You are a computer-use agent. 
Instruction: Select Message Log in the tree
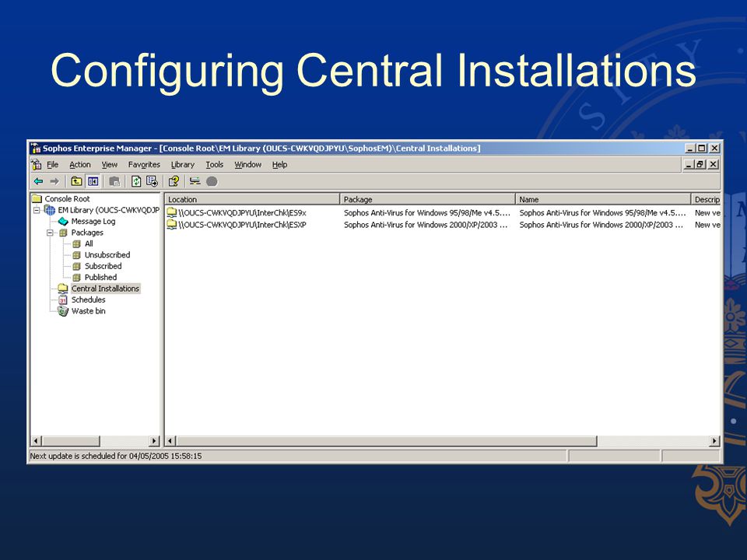[93, 222]
